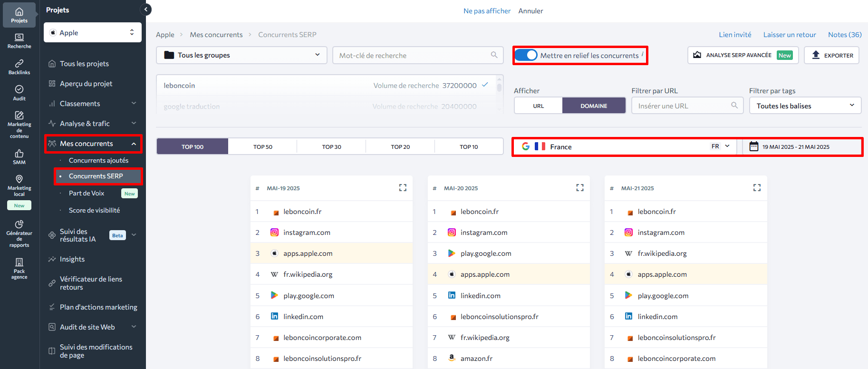Click play.google.com icon in MAI-20 column
The height and width of the screenshot is (369, 868).
452,253
